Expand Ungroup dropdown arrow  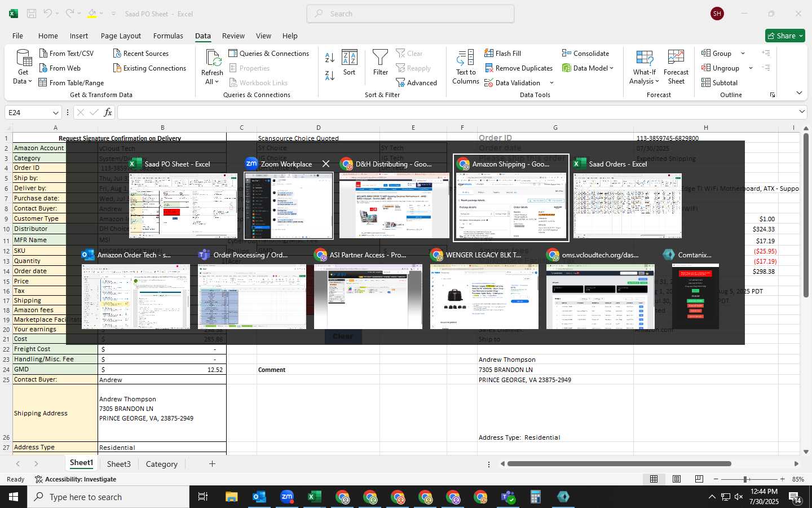pos(751,68)
